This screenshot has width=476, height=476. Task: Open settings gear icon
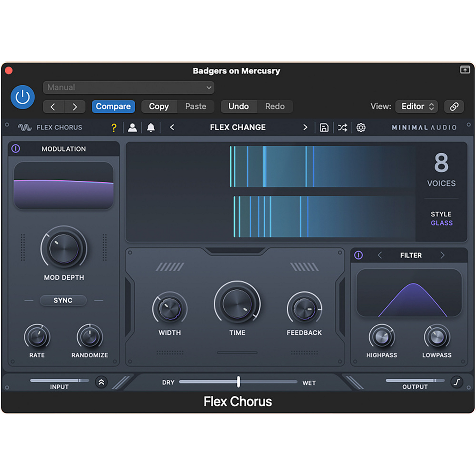[x=361, y=128]
